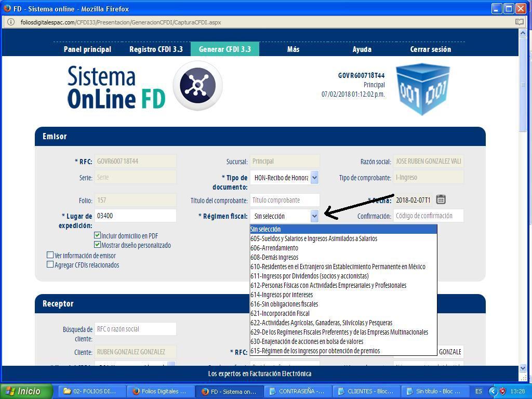Click the red shield security tray icon
532x399 pixels.
502,391
